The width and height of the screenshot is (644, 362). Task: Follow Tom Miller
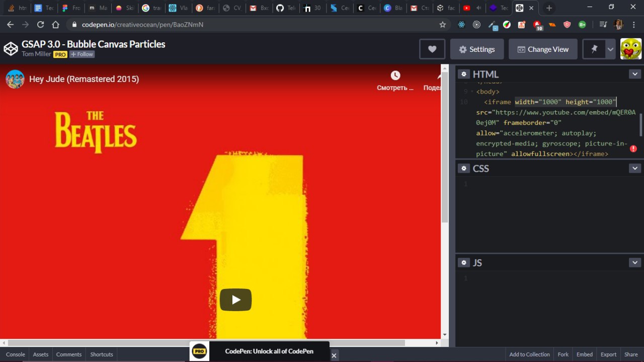[x=82, y=54]
